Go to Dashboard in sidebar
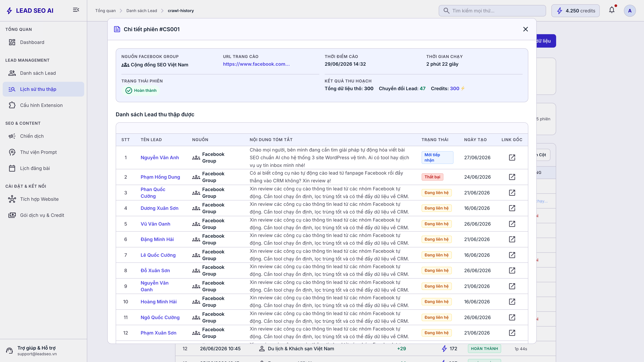The image size is (644, 362). pyautogui.click(x=43, y=42)
